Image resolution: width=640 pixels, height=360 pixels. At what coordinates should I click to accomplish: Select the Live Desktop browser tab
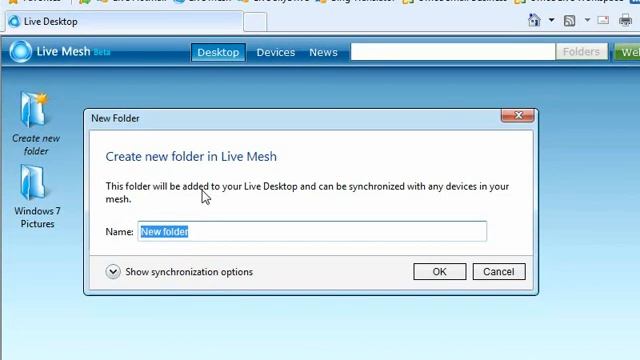point(124,21)
